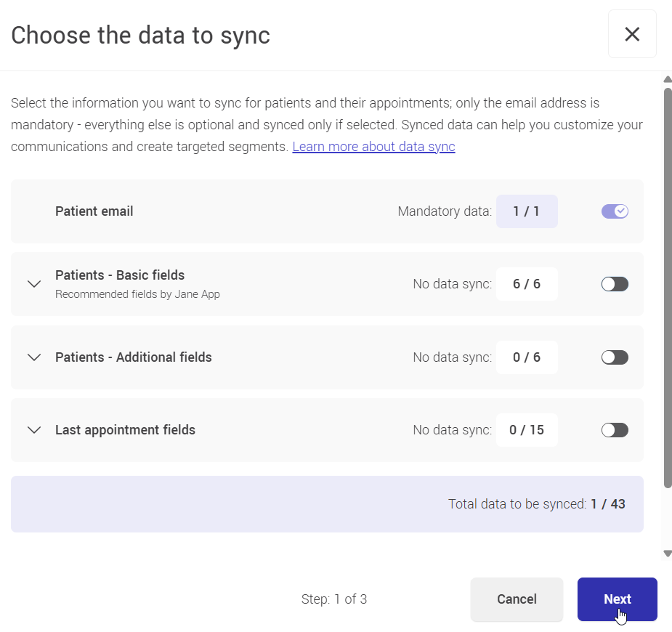Viewport: 672px width, 632px height.
Task: Click the Choose the data to sync title
Action: 140,34
